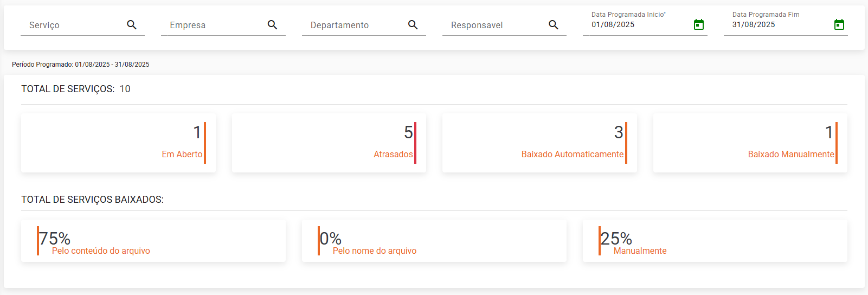This screenshot has height=295, width=868.
Task: Open the Atrasados services card
Action: [329, 143]
